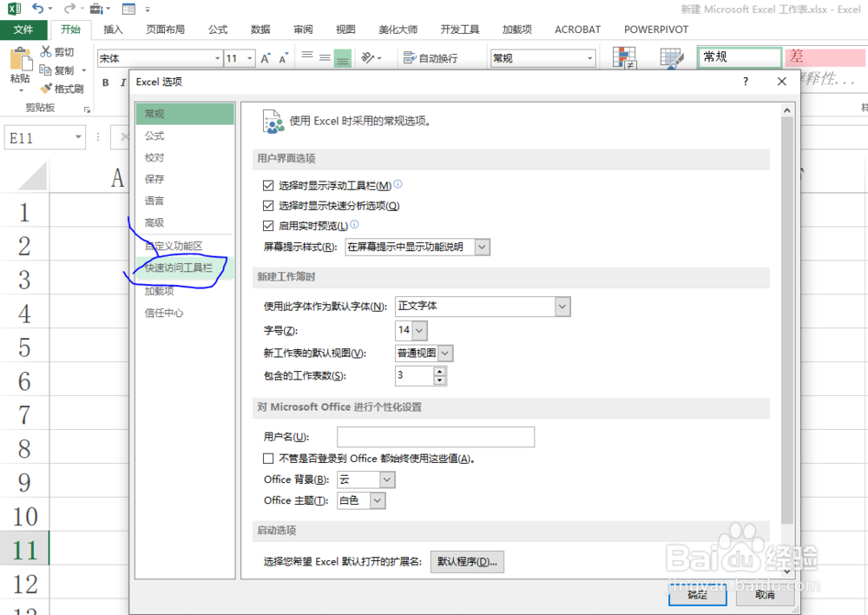Open font size 字号 dropdown showing 14
This screenshot has height=615, width=868.
pyautogui.click(x=419, y=331)
